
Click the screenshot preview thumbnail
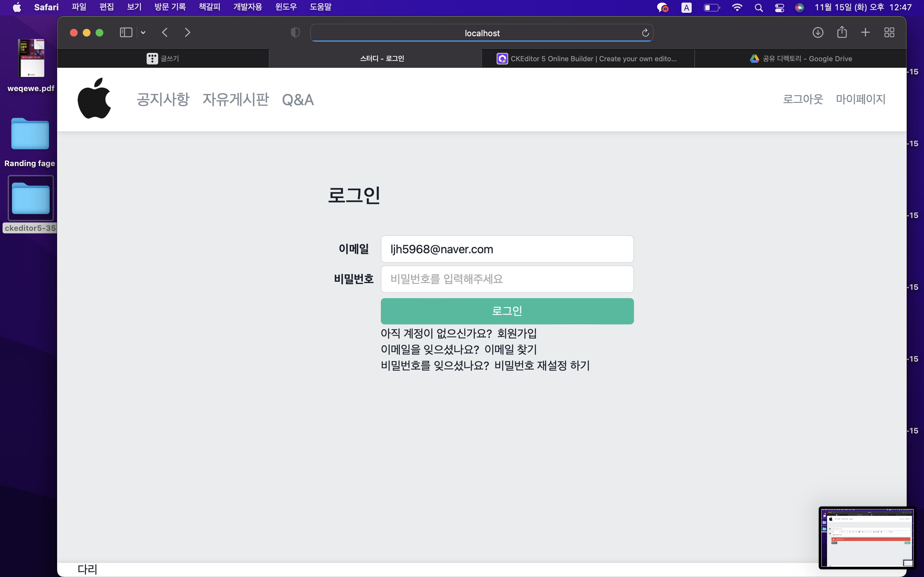[866, 538]
